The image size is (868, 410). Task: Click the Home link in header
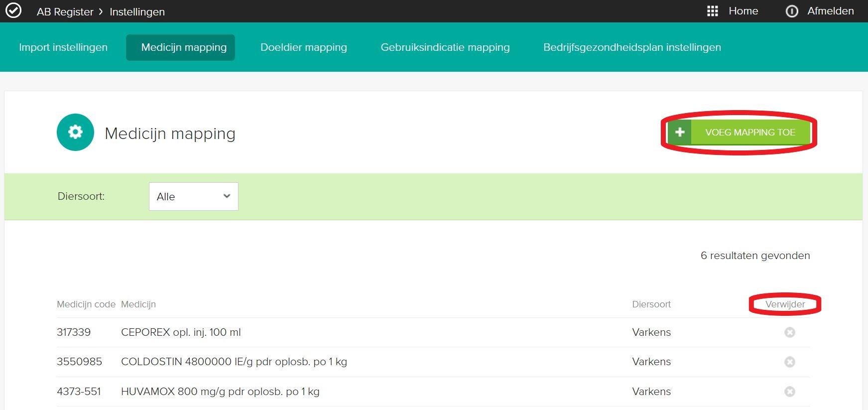743,11
